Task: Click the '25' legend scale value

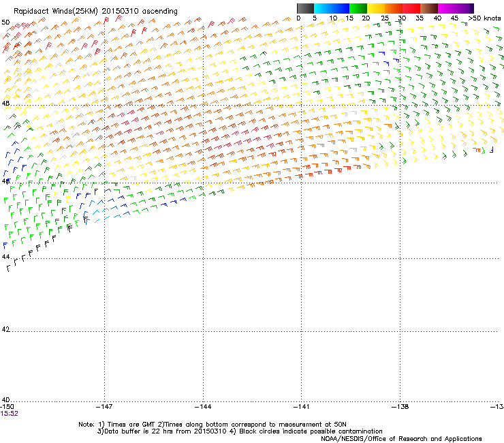Action: (x=385, y=18)
